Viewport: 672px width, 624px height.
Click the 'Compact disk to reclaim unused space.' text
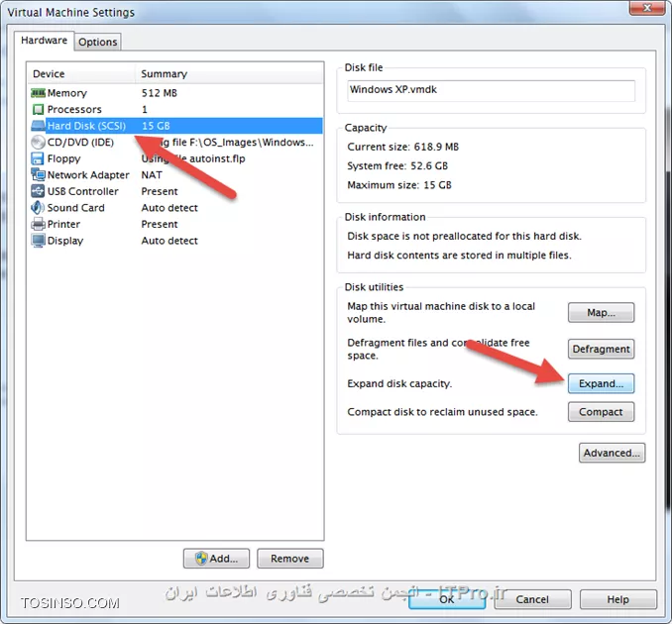click(x=442, y=412)
